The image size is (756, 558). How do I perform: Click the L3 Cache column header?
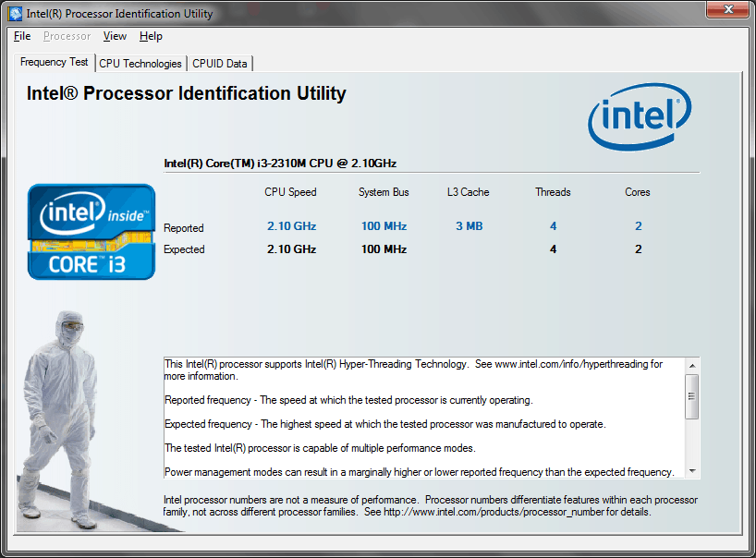point(469,192)
